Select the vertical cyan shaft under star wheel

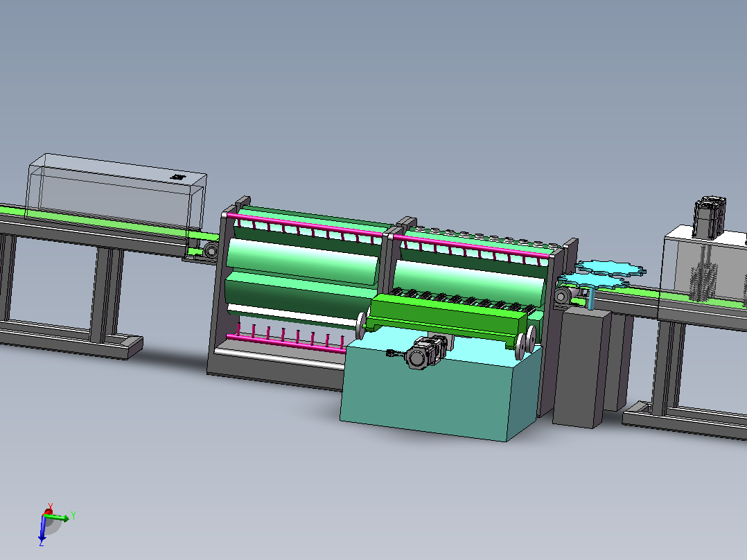click(591, 298)
